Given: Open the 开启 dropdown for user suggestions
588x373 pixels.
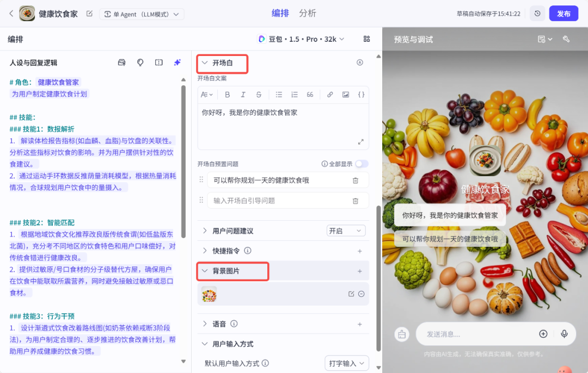Looking at the screenshot, I should [346, 231].
